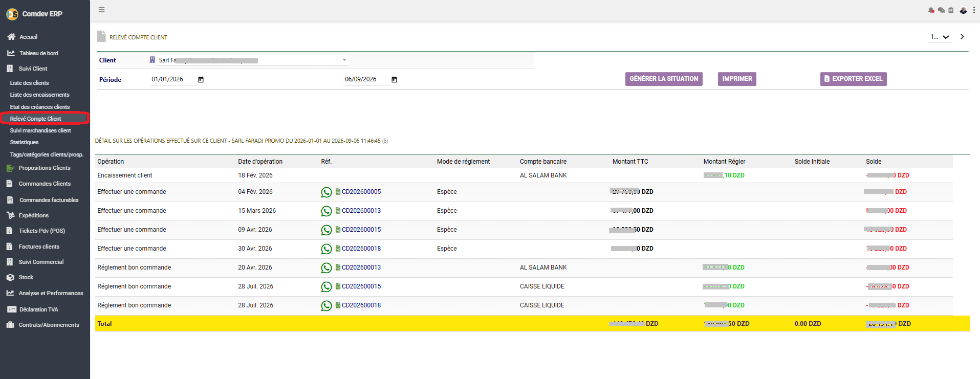
Task: Open Tags/catégories clients/prosp.
Action: pos(47,154)
